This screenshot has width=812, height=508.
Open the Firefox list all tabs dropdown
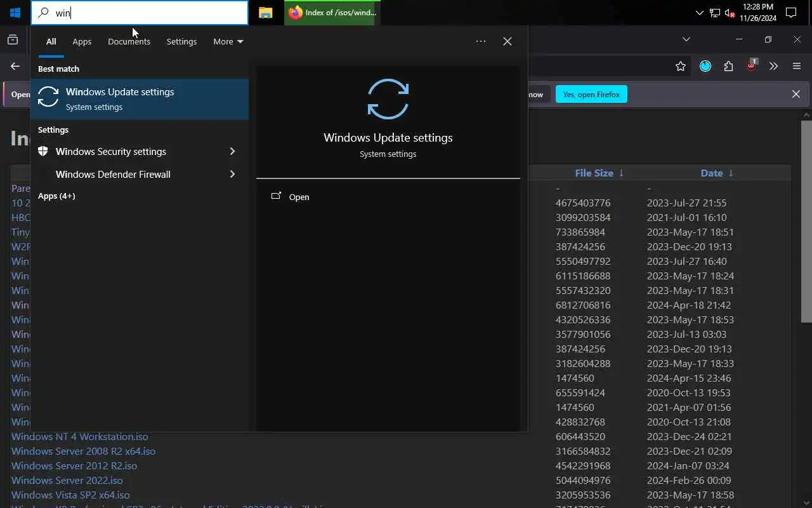click(x=686, y=39)
